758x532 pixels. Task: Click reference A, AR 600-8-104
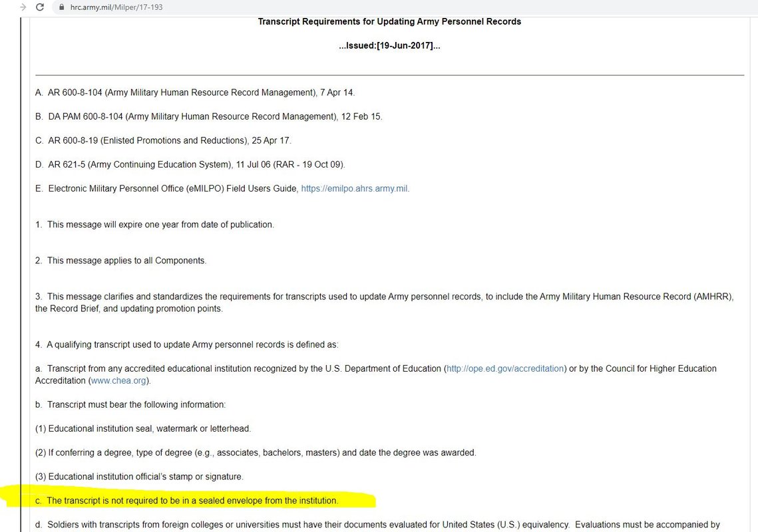pyautogui.click(x=200, y=92)
